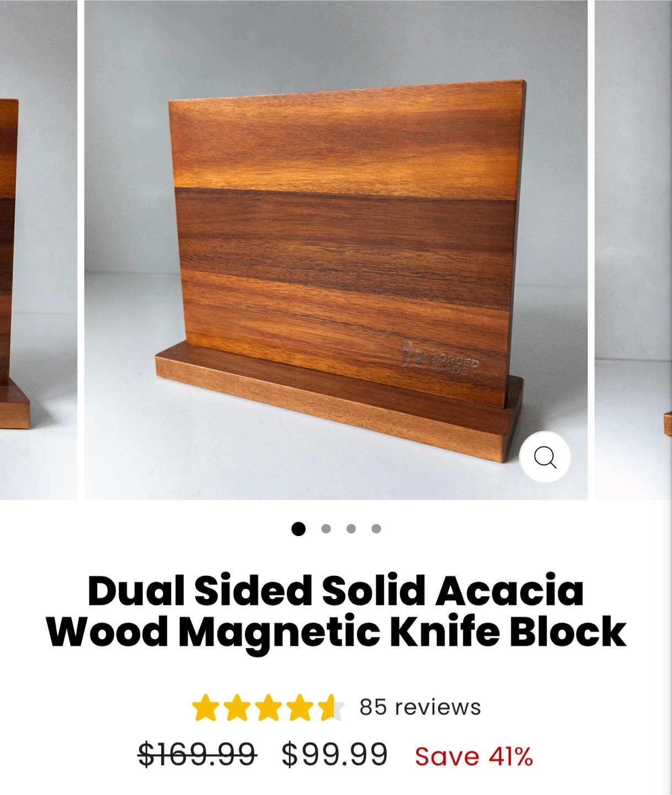
Task: Select the third carousel dot indicator
Action: (351, 529)
